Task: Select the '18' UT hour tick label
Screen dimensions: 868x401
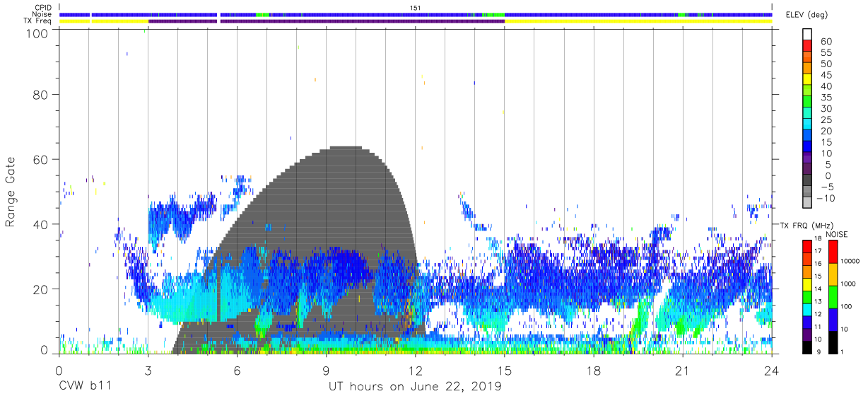Action: 594,371
